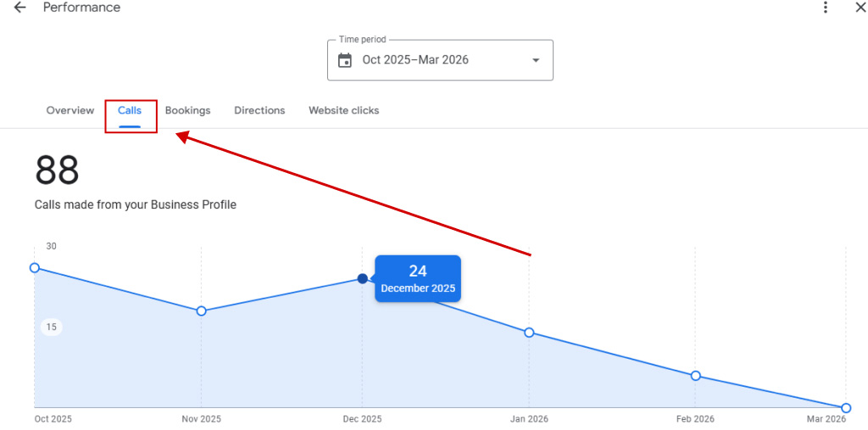868x430 pixels.
Task: Select the Nov 2025 chart data point
Action: click(201, 311)
